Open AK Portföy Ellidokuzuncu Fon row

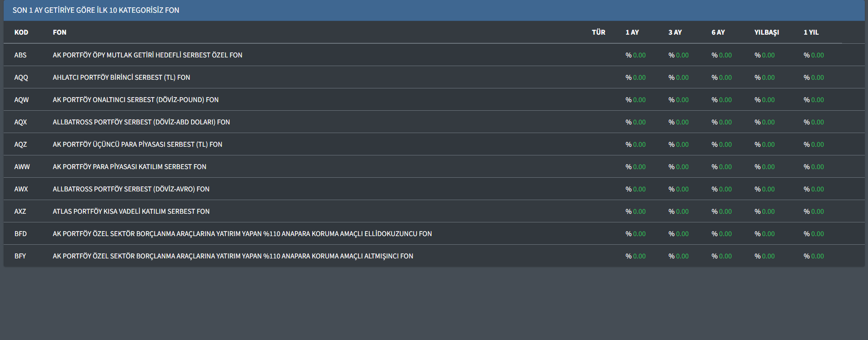(x=242, y=234)
